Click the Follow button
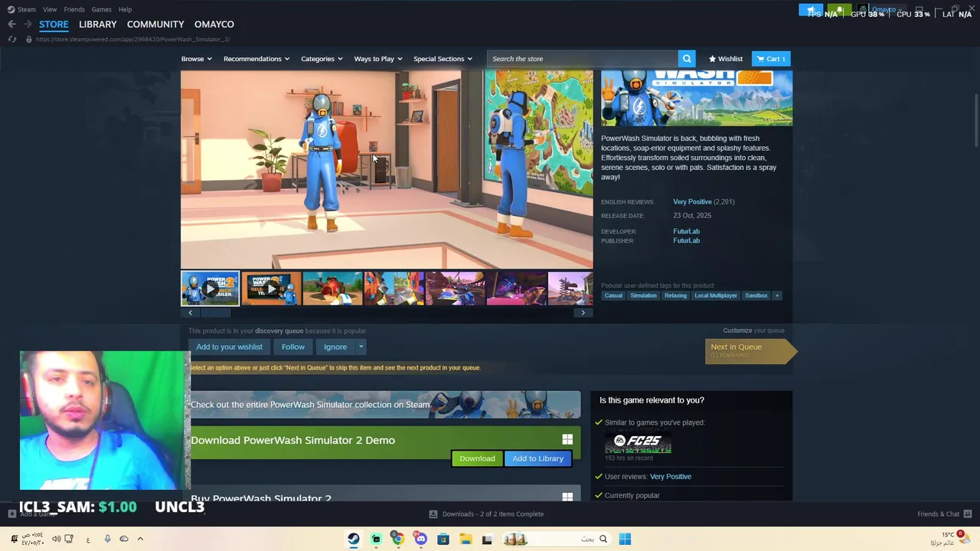980x551 pixels. (292, 347)
